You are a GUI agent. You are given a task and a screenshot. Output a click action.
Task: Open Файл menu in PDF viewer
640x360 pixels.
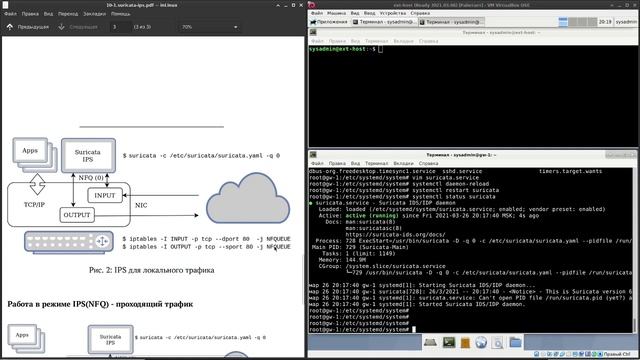(x=11, y=14)
